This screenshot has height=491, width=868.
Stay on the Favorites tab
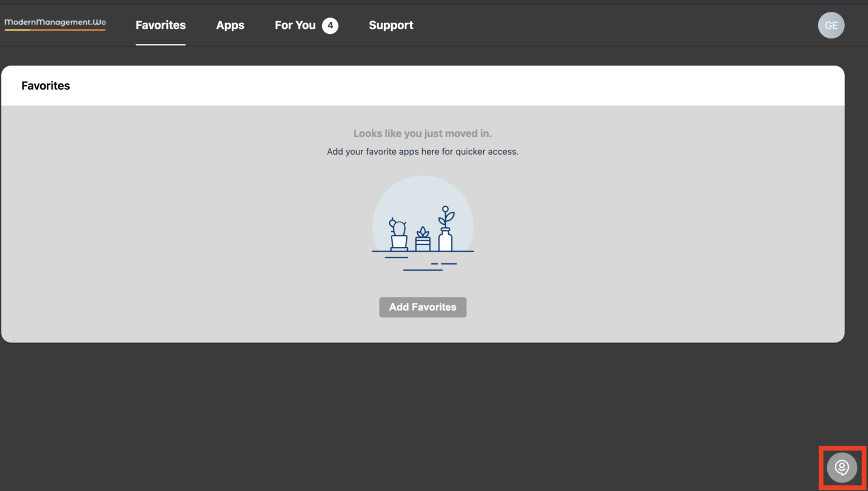pyautogui.click(x=160, y=25)
